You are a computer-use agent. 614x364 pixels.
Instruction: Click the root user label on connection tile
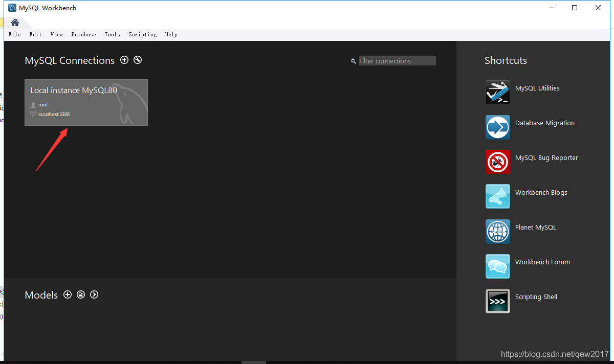(x=43, y=105)
